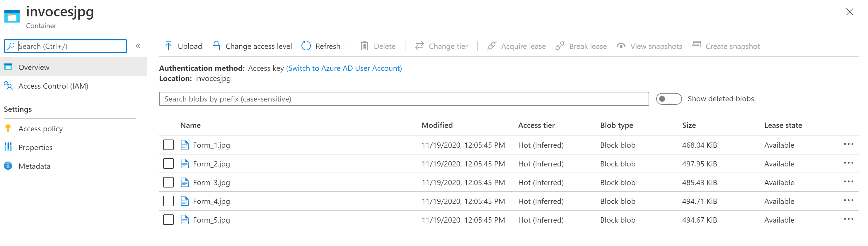The width and height of the screenshot is (868, 246).
Task: Click the Search blobs by prefix field
Action: point(404,99)
